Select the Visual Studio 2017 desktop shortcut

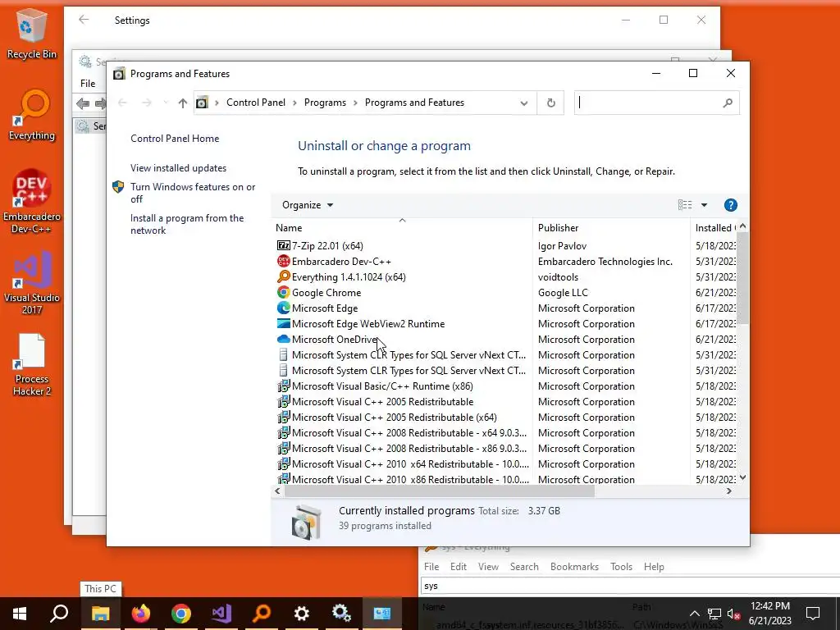point(32,282)
